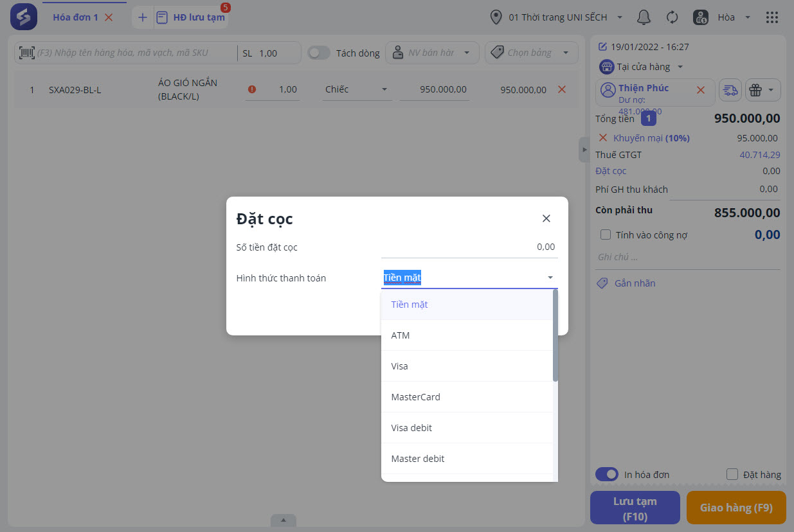Check the Đặt hàng checkbox

(732, 474)
